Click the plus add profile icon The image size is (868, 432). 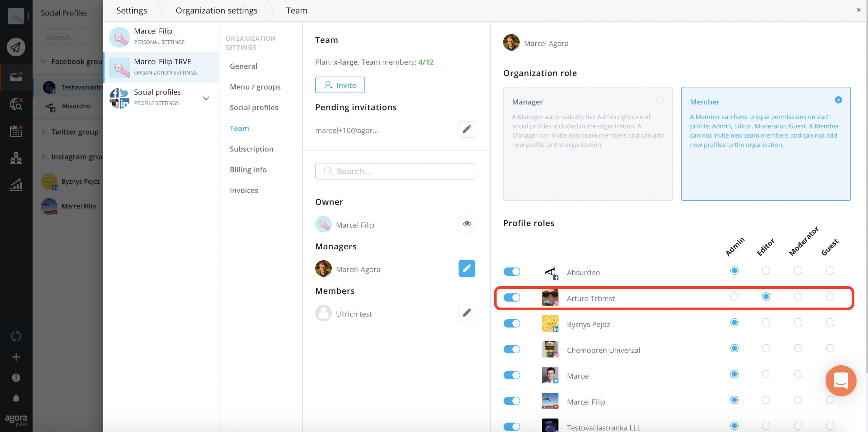16,357
